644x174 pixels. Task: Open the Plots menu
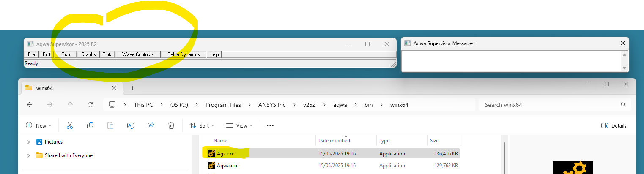(x=107, y=54)
